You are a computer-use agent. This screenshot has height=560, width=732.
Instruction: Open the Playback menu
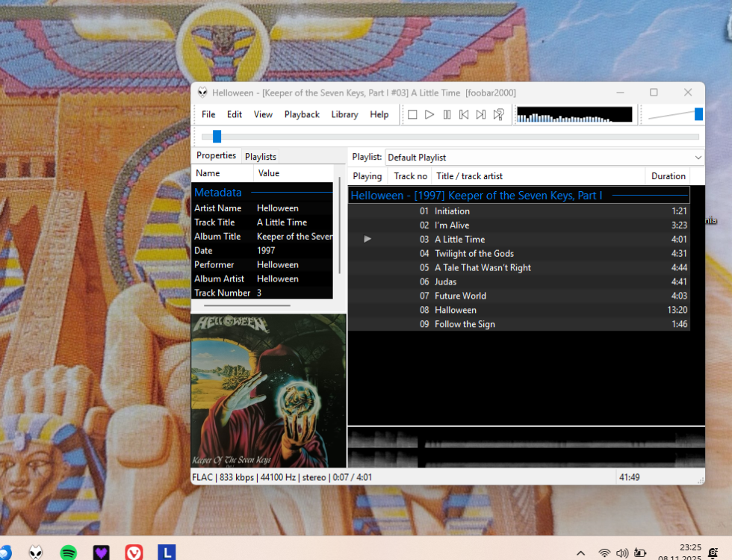pos(301,114)
